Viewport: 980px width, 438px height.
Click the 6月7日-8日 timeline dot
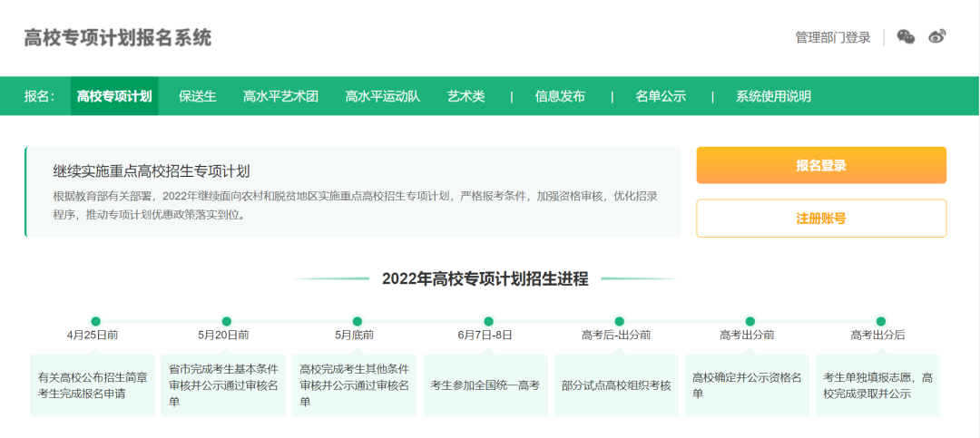[x=488, y=321]
